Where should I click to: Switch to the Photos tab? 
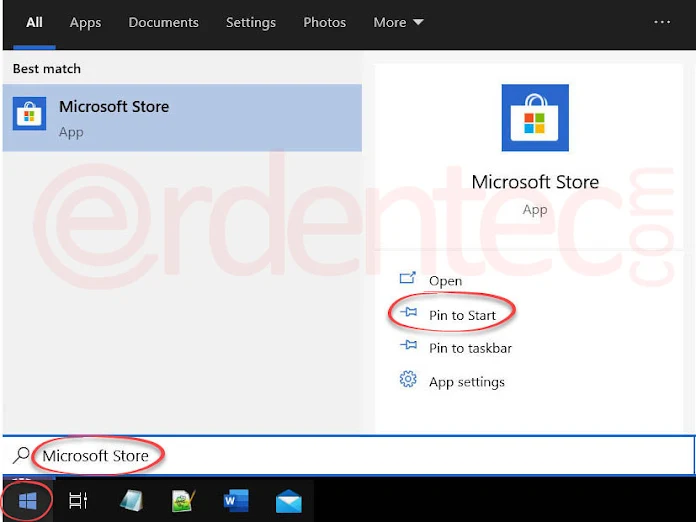[x=324, y=22]
